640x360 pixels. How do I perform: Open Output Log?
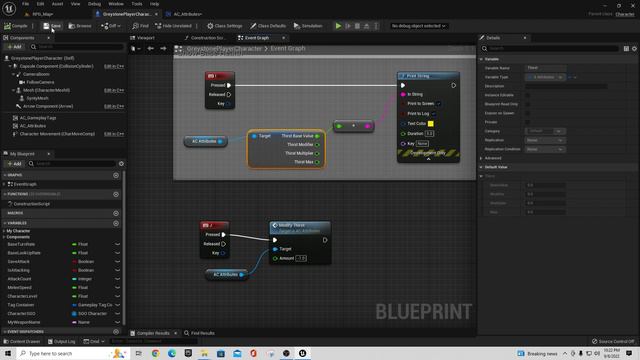[x=62, y=341]
